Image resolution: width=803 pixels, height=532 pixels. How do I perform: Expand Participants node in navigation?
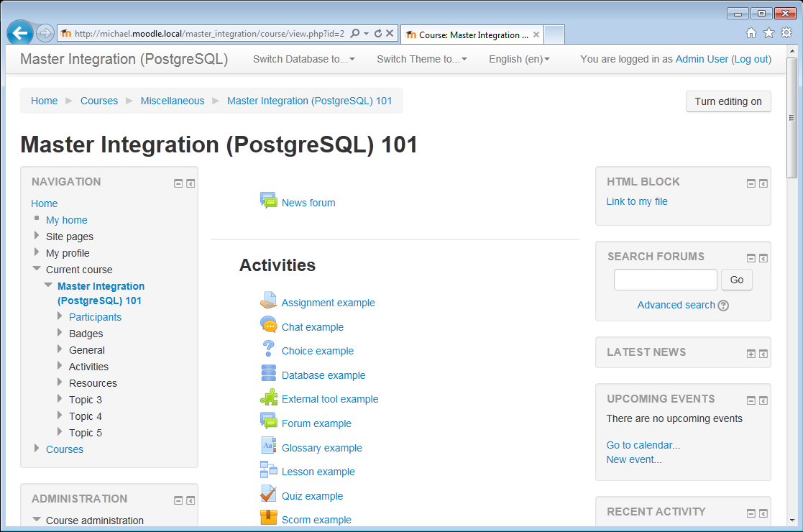[60, 316]
